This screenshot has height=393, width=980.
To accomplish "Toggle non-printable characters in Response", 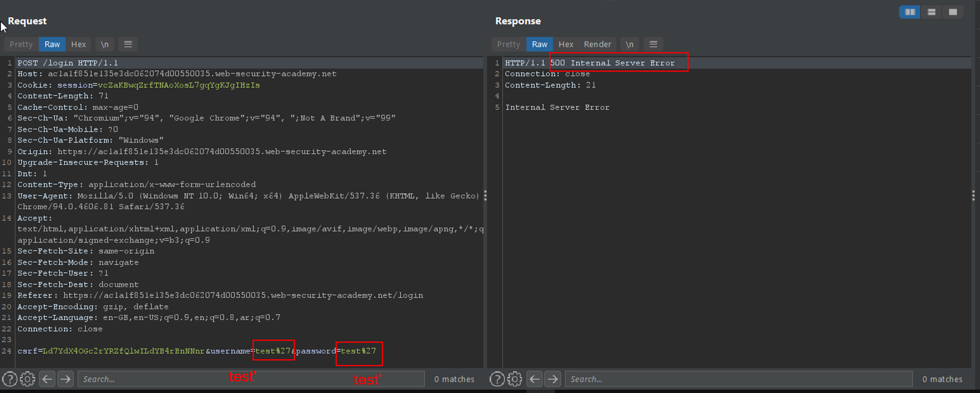I will coord(629,44).
